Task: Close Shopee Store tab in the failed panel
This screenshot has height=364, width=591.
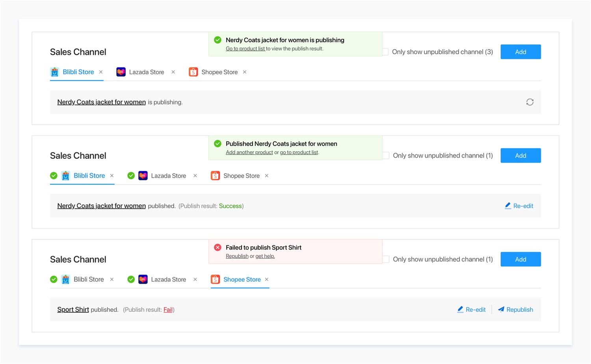Action: tap(267, 279)
